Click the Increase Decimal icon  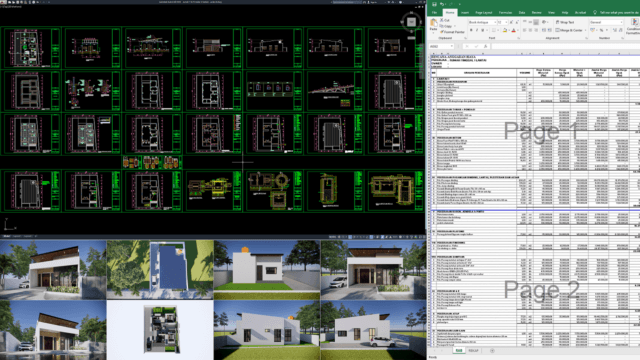pyautogui.click(x=614, y=30)
